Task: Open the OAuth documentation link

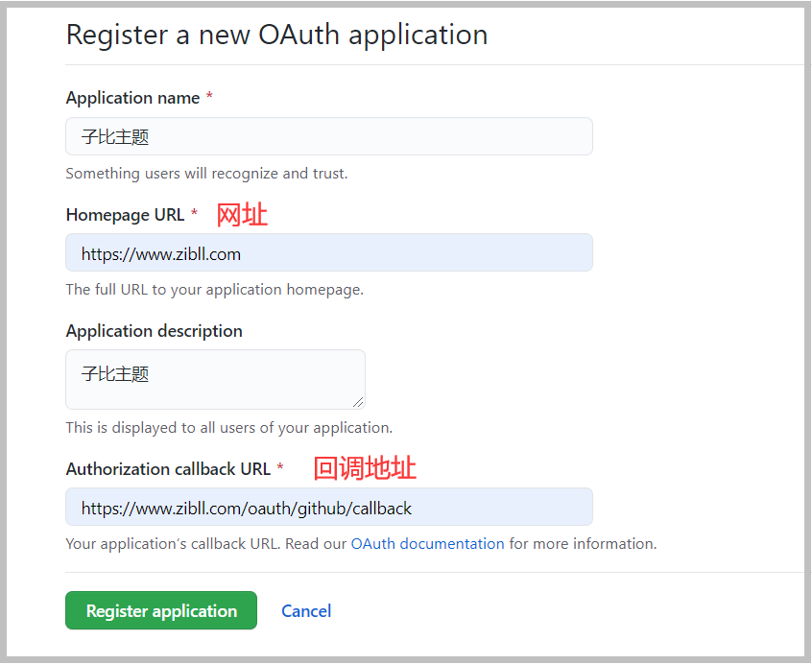Action: pos(427,544)
